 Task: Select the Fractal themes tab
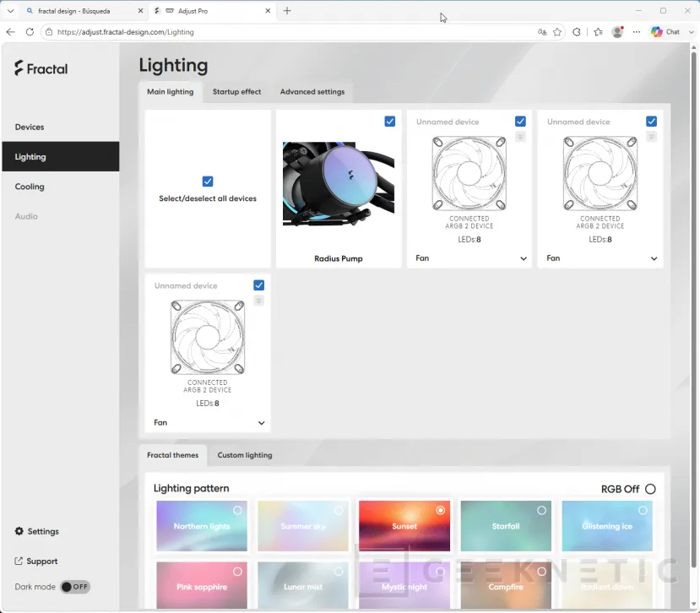(173, 455)
